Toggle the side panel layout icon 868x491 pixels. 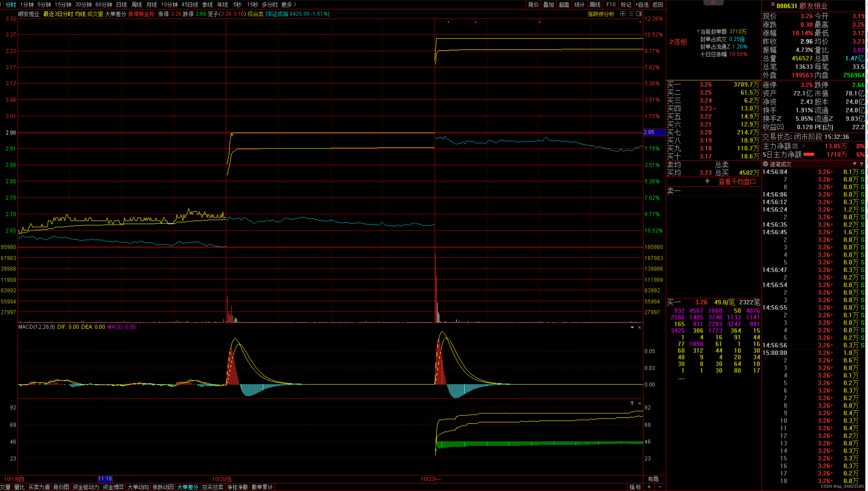639,14
